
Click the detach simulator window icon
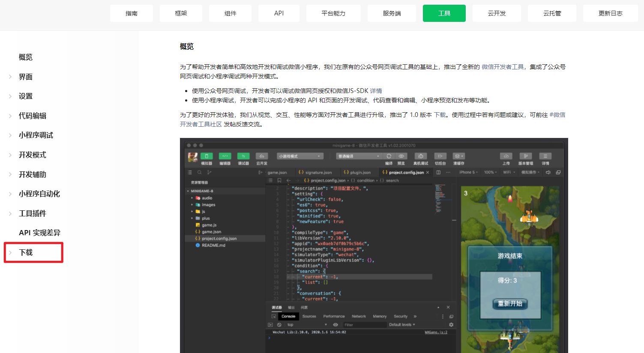click(558, 172)
